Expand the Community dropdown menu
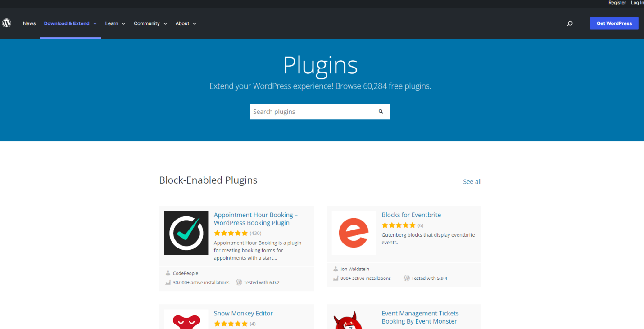This screenshot has height=329, width=644. pos(150,23)
